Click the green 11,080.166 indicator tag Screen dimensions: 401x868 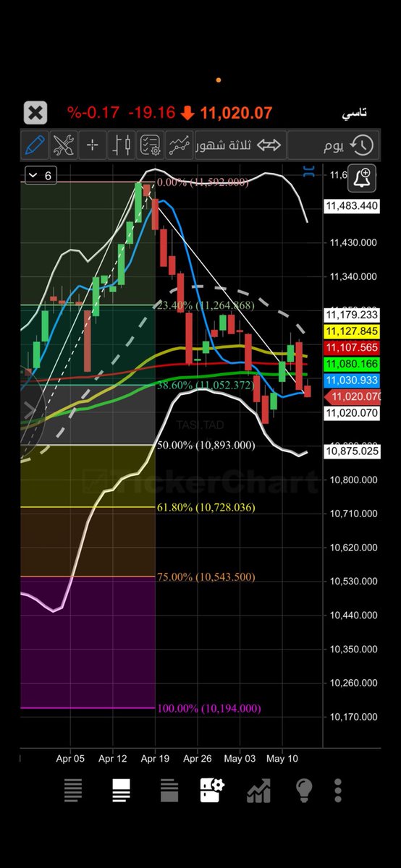pyautogui.click(x=353, y=364)
